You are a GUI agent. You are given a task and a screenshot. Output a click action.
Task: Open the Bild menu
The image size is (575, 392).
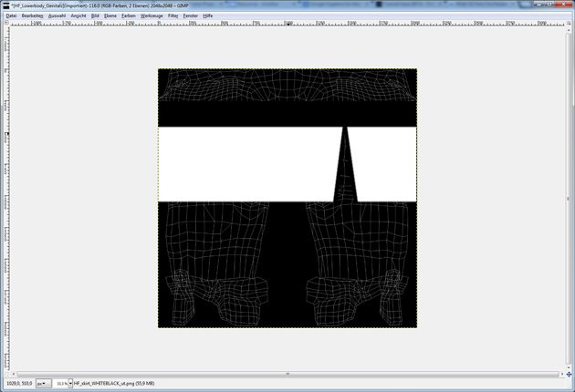pos(95,15)
